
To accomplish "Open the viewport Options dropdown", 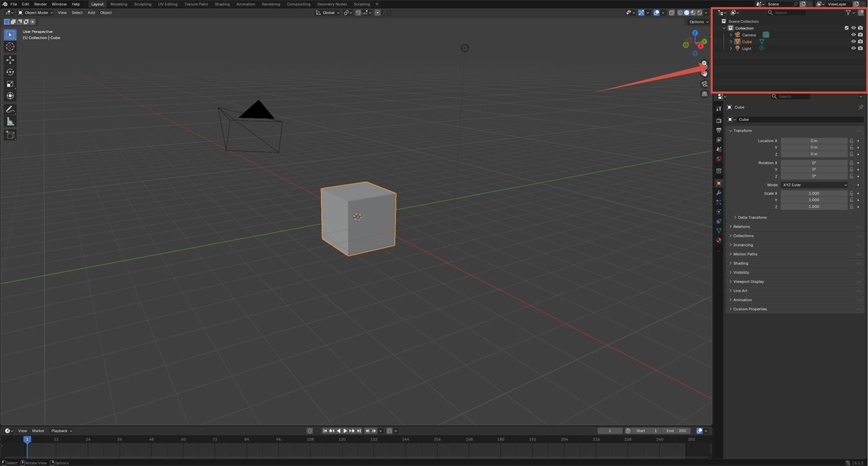I will [698, 22].
